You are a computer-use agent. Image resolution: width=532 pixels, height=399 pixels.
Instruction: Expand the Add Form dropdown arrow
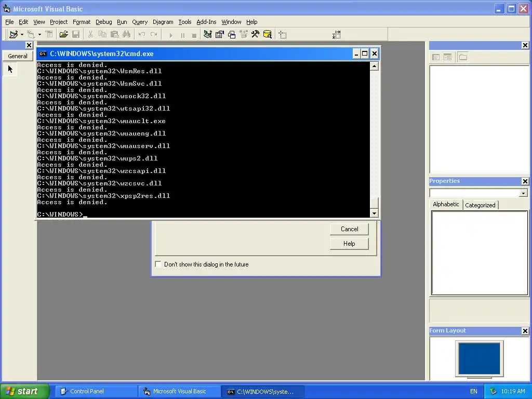[x=39, y=34]
